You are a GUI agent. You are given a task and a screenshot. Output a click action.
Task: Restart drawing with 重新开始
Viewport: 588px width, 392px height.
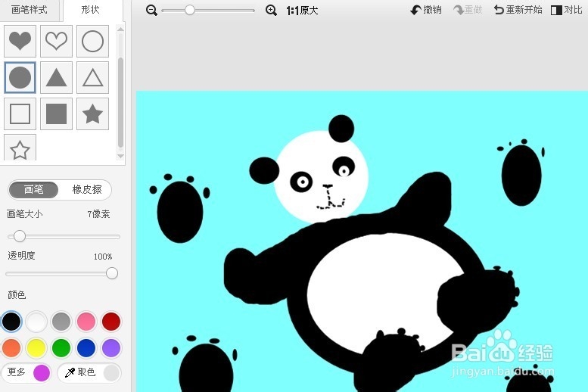coord(518,10)
